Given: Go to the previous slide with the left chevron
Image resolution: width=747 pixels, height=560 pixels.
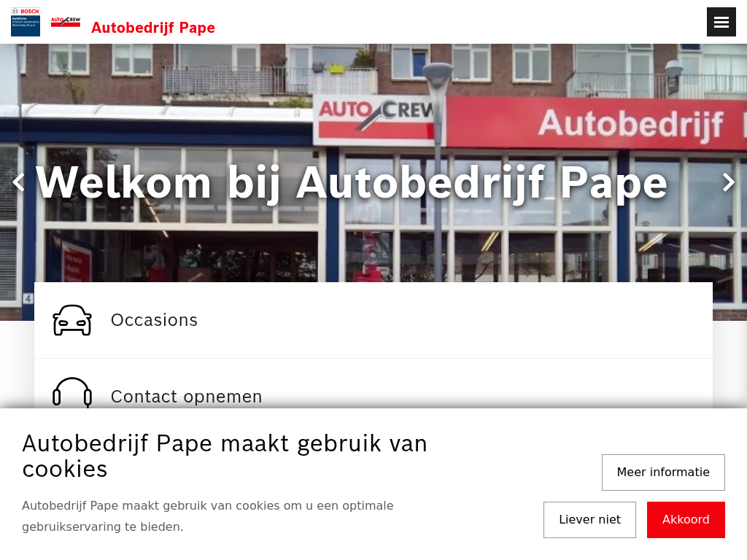Looking at the screenshot, I should coord(18,182).
